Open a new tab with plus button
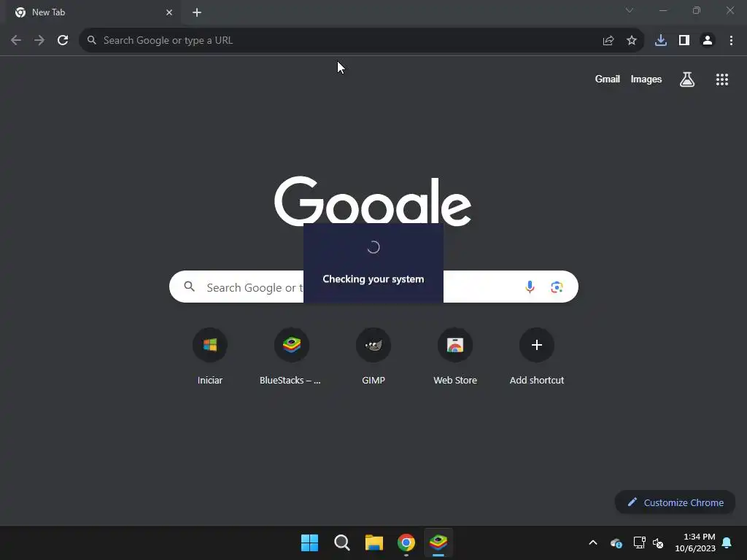 click(197, 12)
